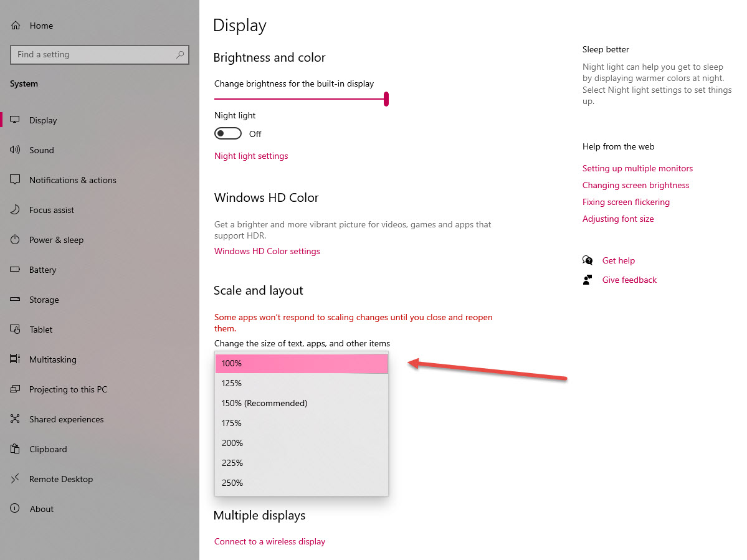Click the Sound speaker icon
The width and height of the screenshot is (747, 560).
[15, 149]
